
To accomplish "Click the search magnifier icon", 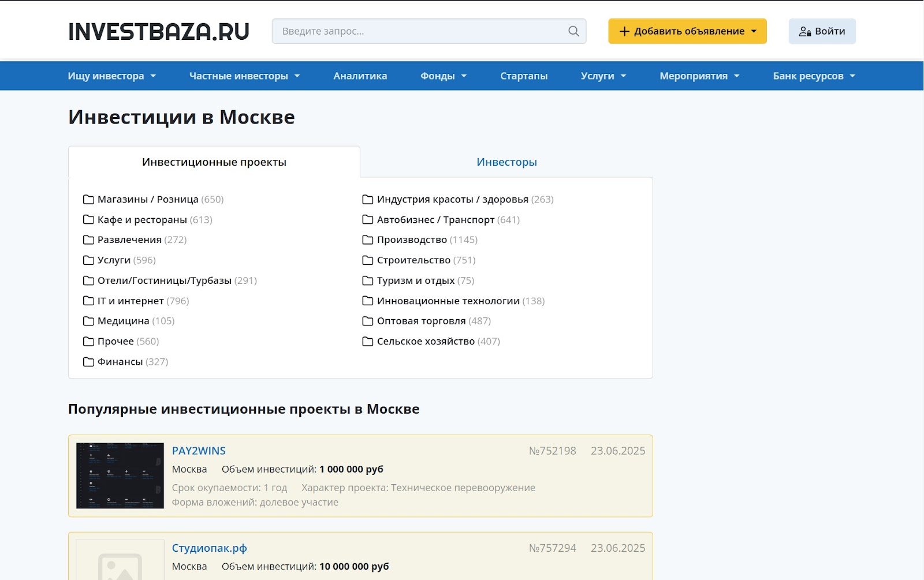I will [x=573, y=31].
